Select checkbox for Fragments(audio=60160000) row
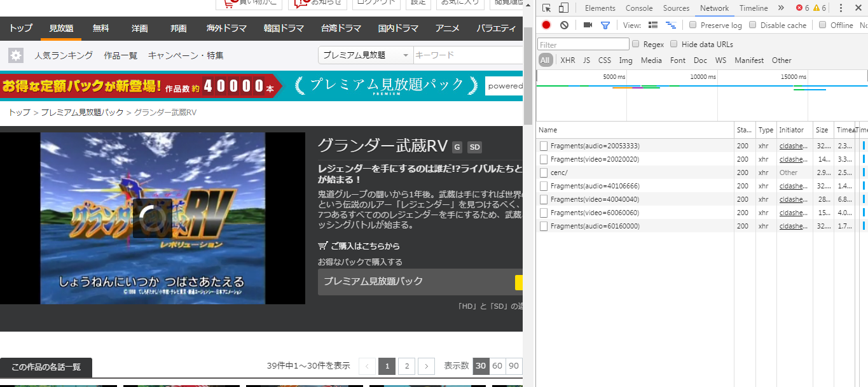This screenshot has height=387, width=868. click(x=544, y=226)
